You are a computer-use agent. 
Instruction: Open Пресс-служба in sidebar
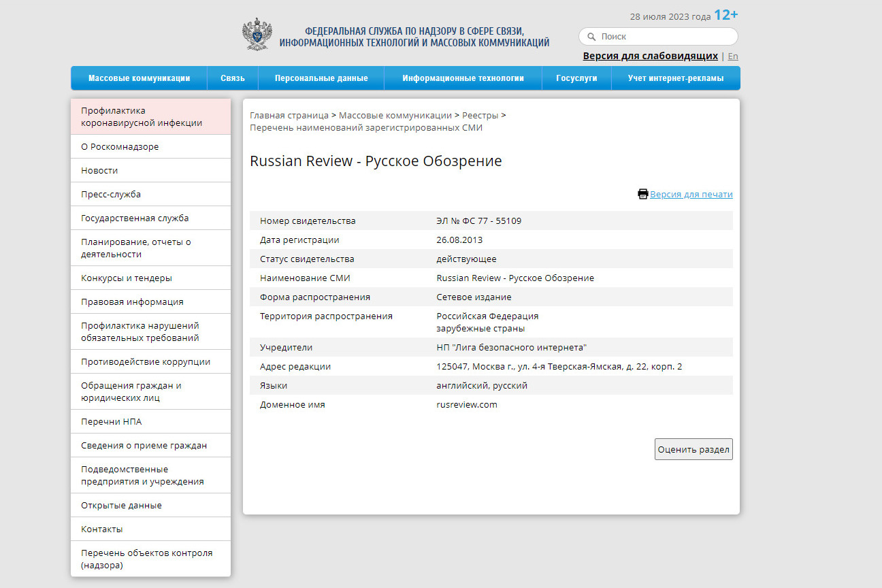[150, 194]
